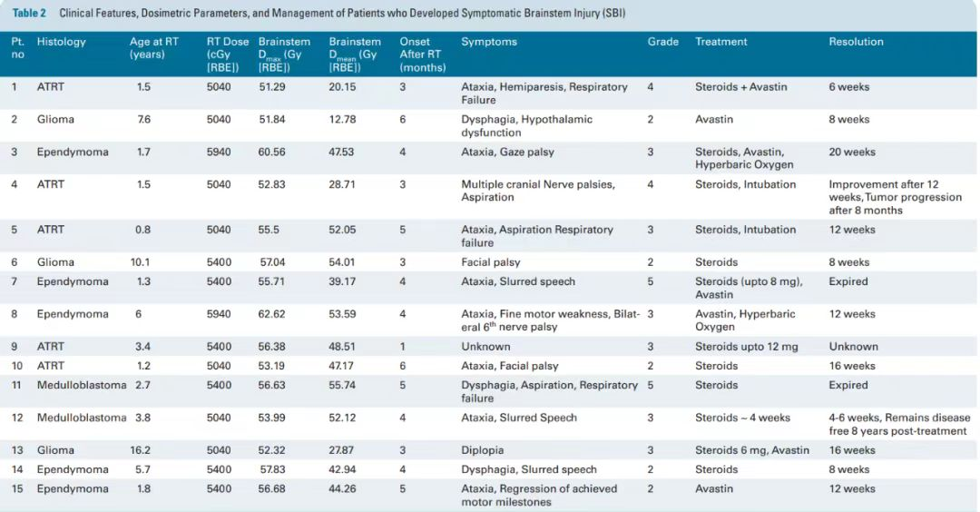The width and height of the screenshot is (980, 512).
Task: Select 'Diplopia' symptoms cell
Action: click(x=482, y=450)
